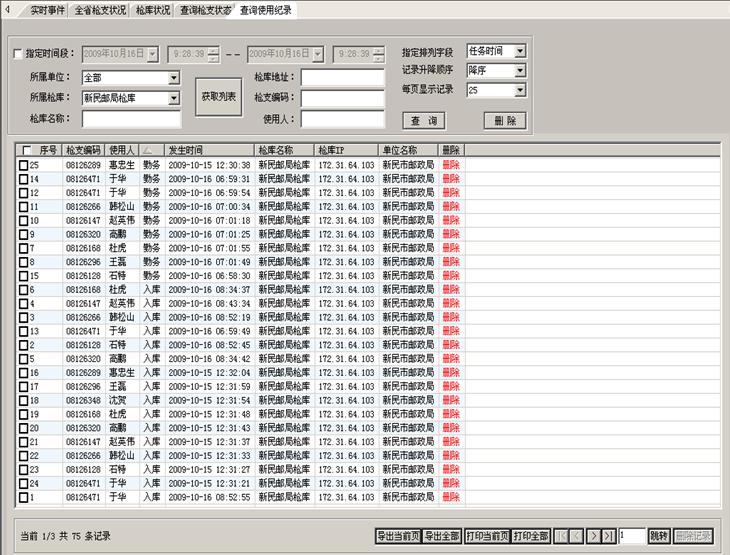
Task: Toggle the select-all checkbox in table header
Action: click(x=25, y=150)
